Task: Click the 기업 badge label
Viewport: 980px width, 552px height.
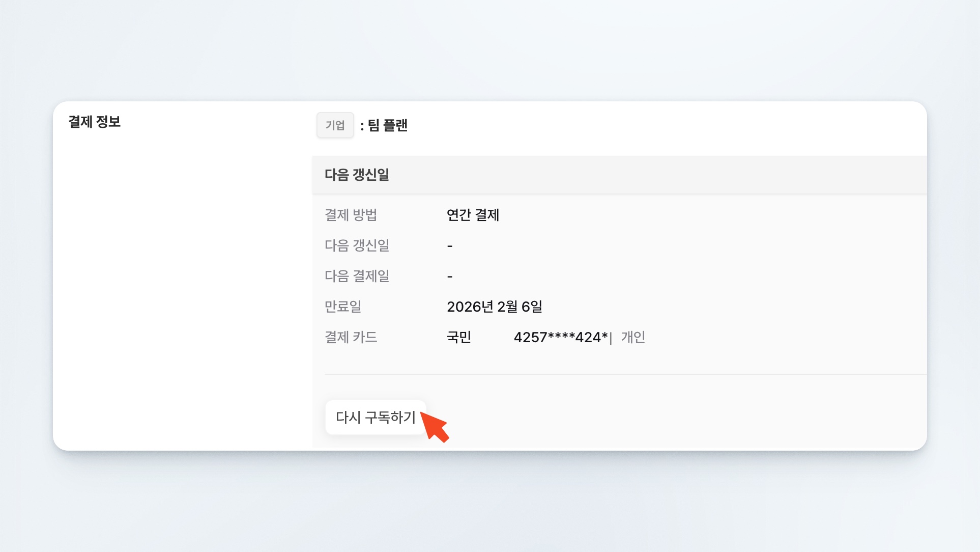Action: [335, 125]
